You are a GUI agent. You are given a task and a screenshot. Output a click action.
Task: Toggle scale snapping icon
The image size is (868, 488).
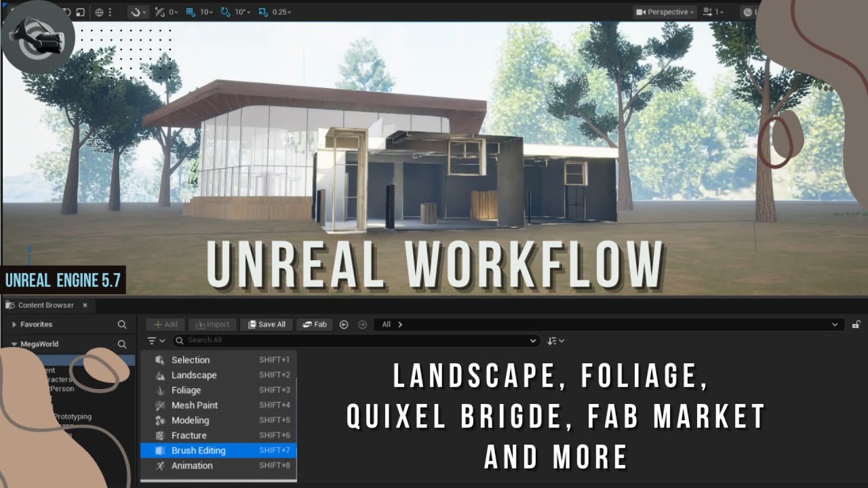(262, 12)
